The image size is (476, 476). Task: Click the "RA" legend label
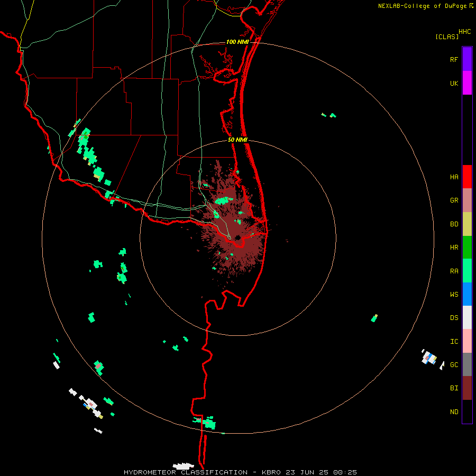(x=454, y=271)
